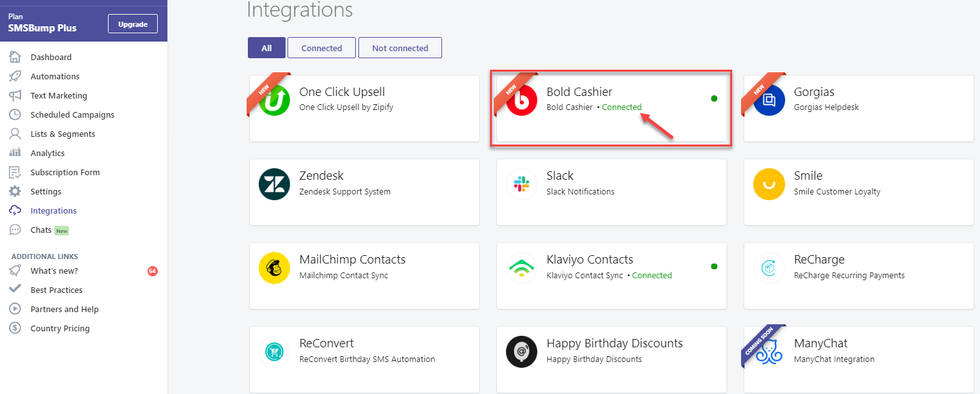Open Text Marketing in the sidebar

point(59,95)
